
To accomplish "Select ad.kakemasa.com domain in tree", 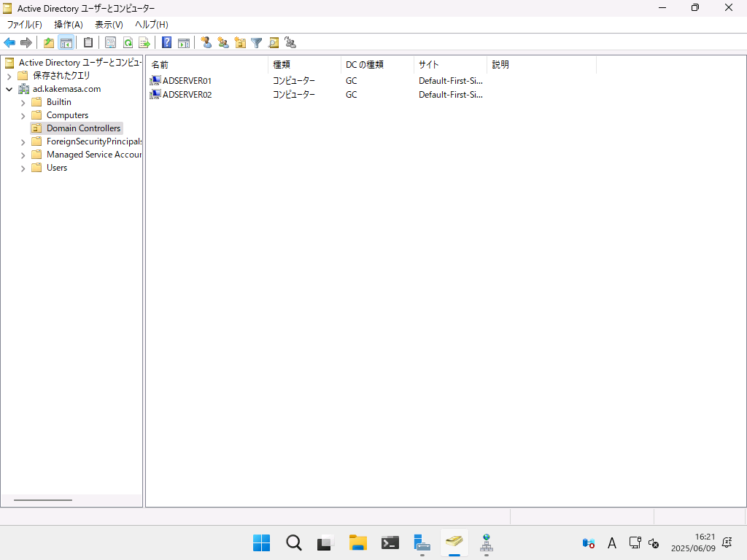I will 60,89.
